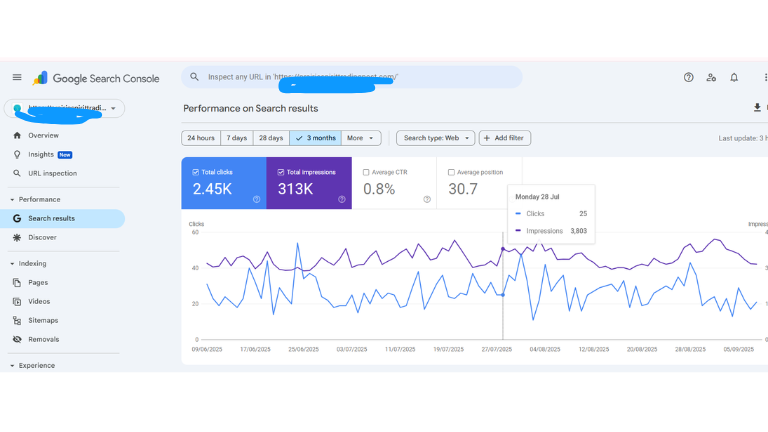Select the 7 days date range

(237, 138)
